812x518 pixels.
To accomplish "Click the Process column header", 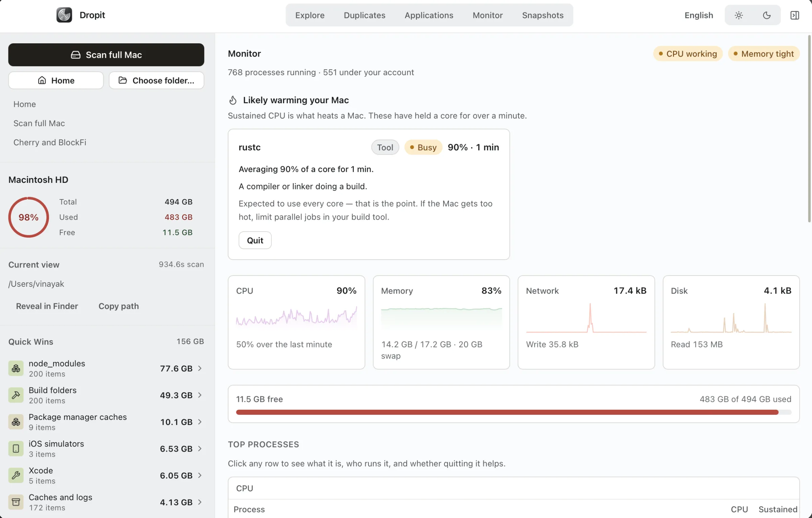I will click(x=249, y=509).
